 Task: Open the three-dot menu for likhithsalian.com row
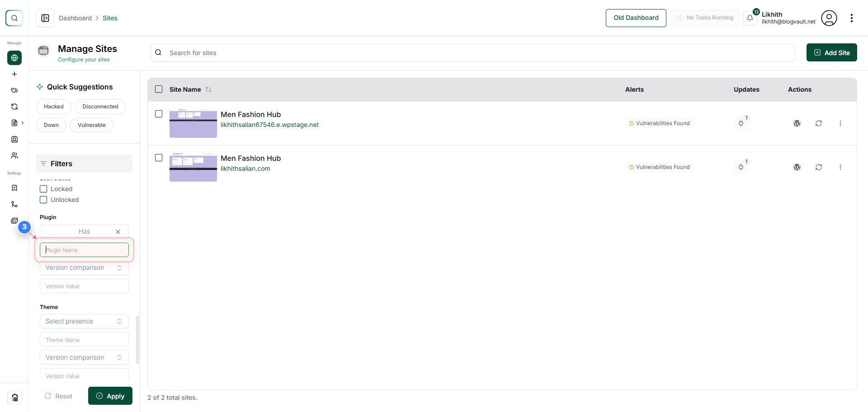840,167
